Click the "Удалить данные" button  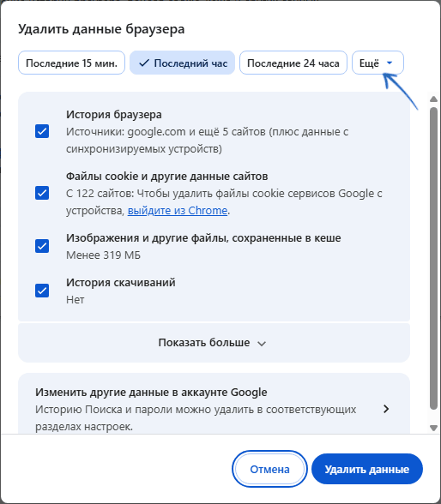click(x=367, y=469)
